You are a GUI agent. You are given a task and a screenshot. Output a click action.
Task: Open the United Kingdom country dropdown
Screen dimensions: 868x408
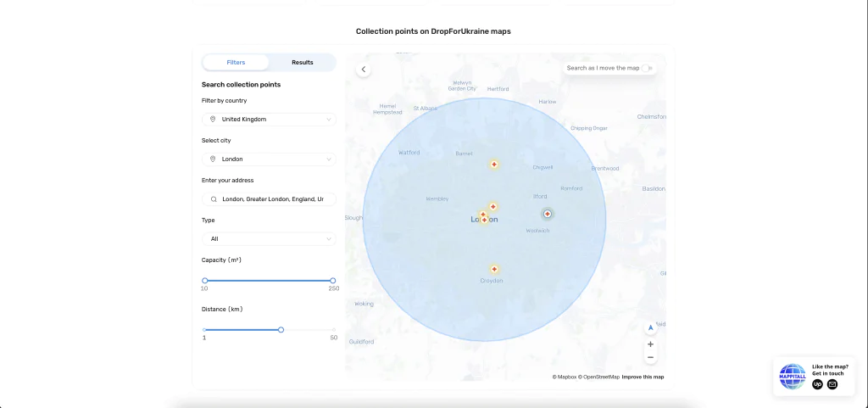coord(269,119)
